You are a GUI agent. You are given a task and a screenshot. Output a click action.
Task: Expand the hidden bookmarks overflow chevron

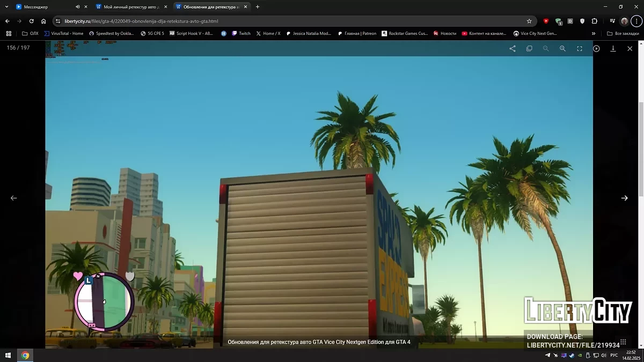[594, 33]
